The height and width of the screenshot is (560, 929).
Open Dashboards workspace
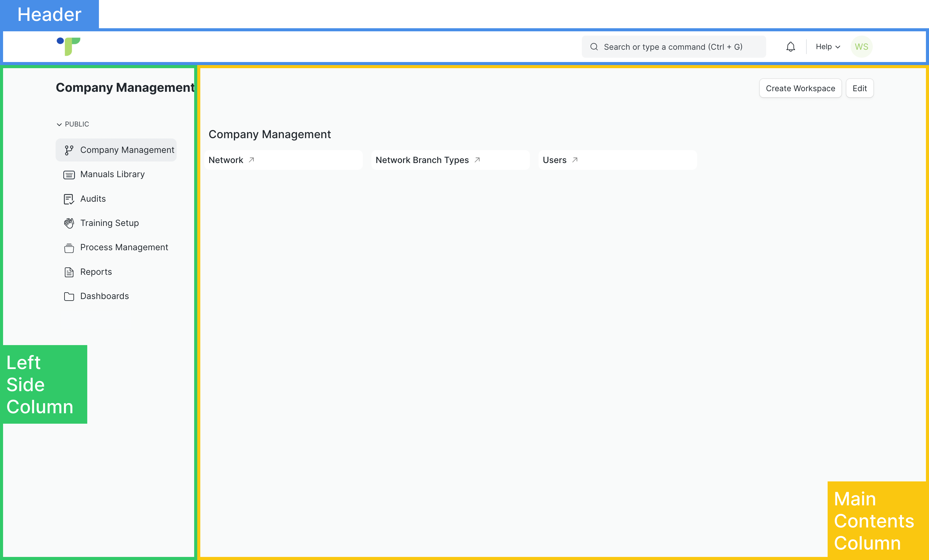click(x=104, y=296)
